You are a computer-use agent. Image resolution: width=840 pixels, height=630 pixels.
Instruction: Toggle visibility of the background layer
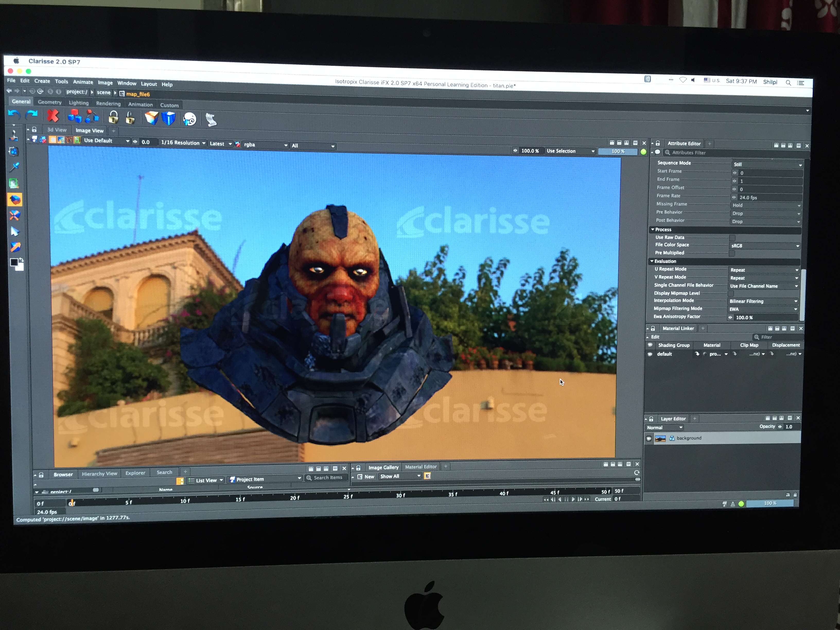coord(649,439)
